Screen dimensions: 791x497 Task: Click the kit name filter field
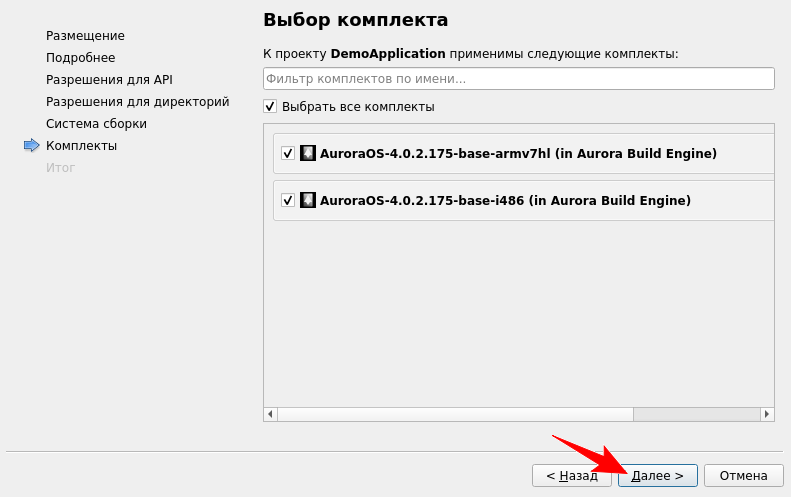[519, 79]
